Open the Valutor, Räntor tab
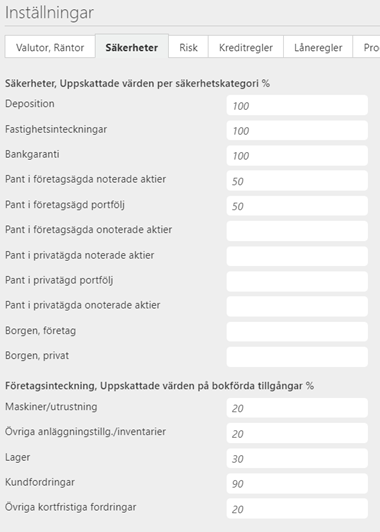The height and width of the screenshot is (532, 380). point(50,47)
